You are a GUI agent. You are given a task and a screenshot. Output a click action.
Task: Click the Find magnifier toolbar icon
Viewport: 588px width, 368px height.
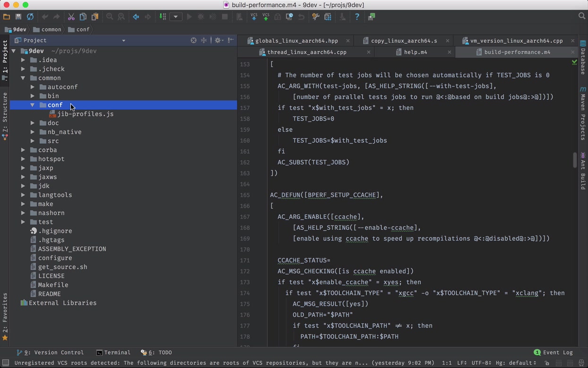click(x=110, y=17)
